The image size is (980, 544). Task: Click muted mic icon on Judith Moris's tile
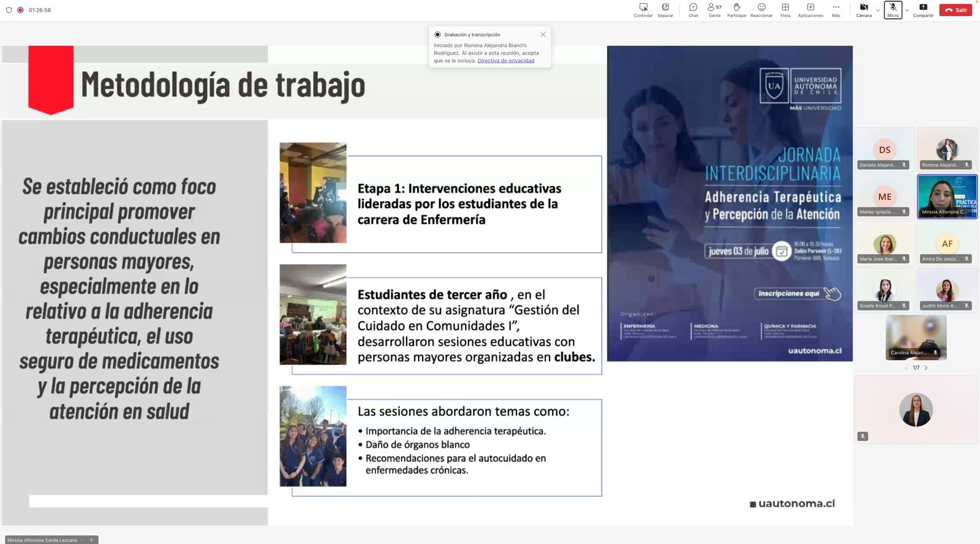coord(967,306)
